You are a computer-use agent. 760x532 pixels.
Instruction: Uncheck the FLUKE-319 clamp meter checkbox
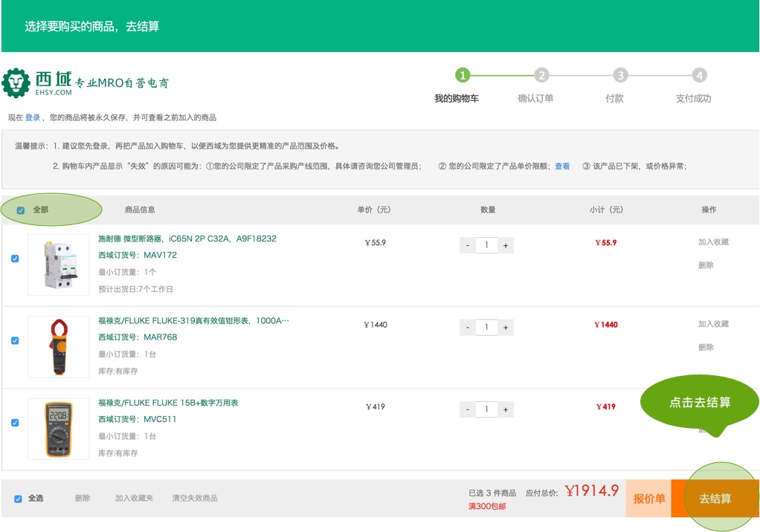point(15,340)
